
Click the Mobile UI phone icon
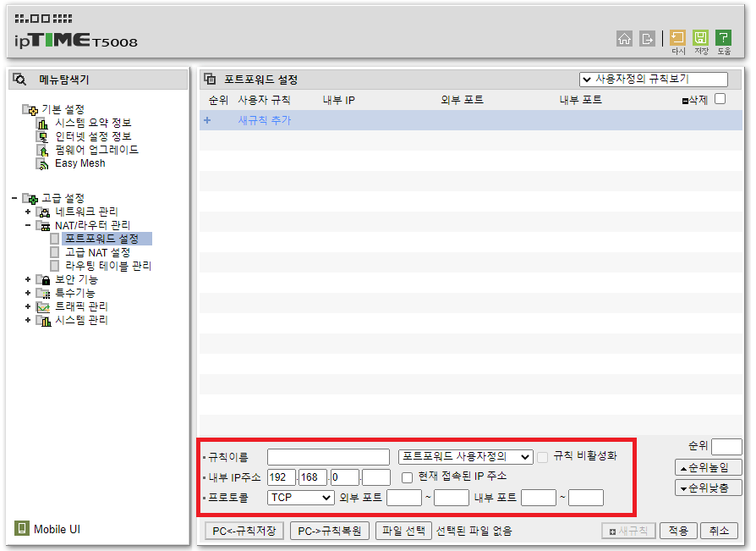click(21, 528)
